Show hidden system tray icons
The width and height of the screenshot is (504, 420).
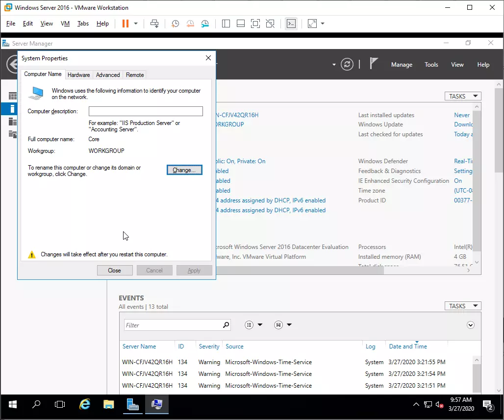tap(416, 405)
